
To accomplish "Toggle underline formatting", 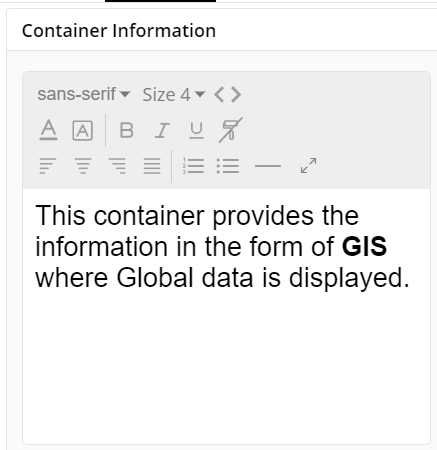I will point(196,130).
